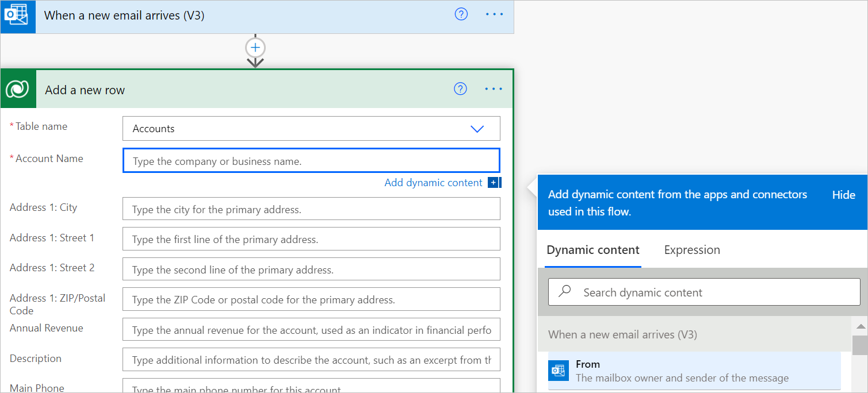Open the Add a new row ellipsis menu
The height and width of the screenshot is (393, 868).
point(494,89)
